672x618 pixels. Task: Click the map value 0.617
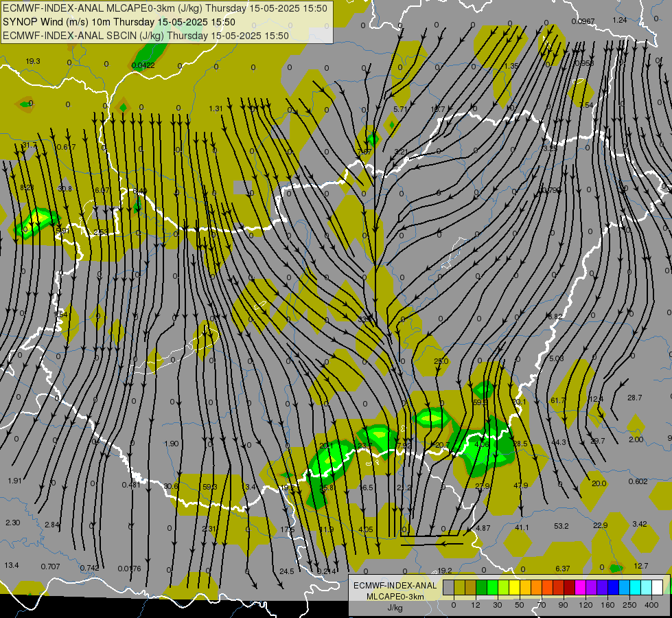(x=66, y=147)
